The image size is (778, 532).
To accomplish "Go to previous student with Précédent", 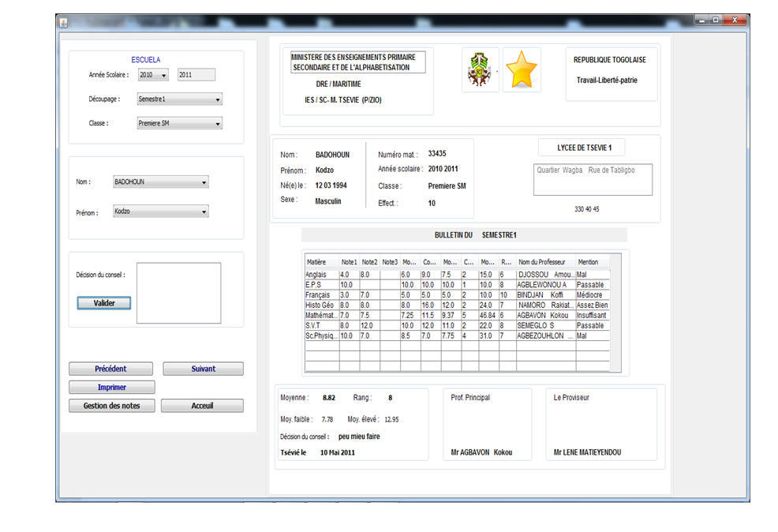I will pos(110,369).
